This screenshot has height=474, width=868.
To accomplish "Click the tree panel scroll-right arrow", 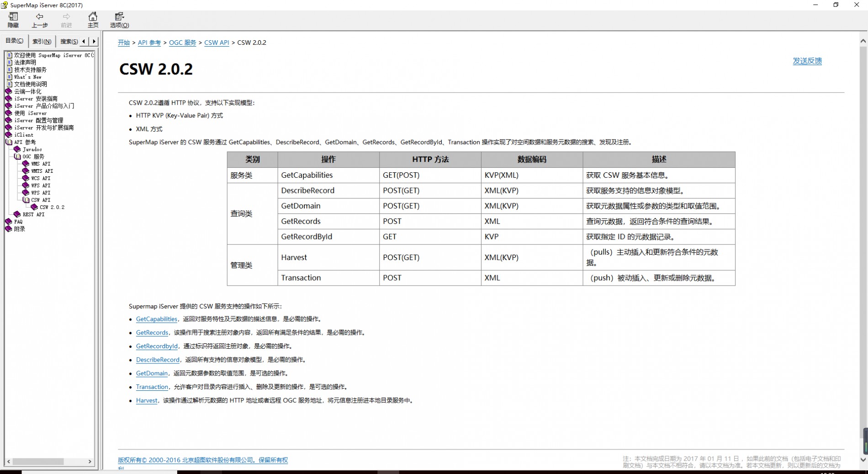I will [90, 462].
